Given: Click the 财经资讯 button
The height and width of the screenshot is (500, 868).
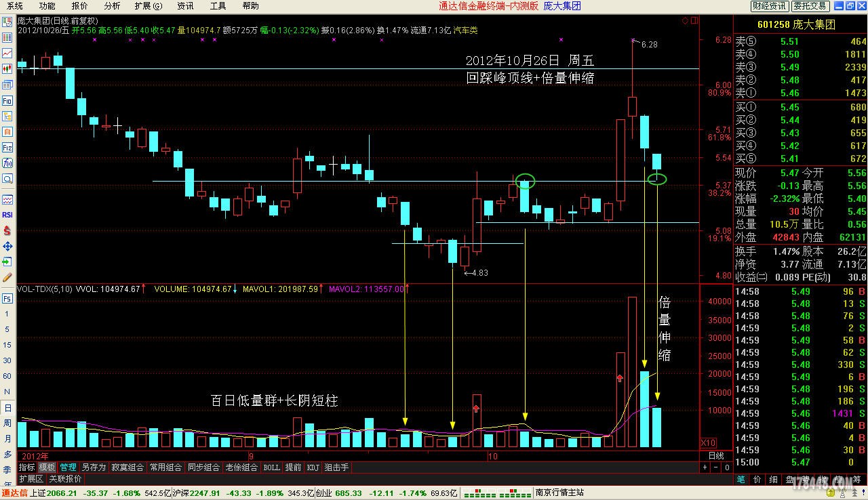Looking at the screenshot, I should [769, 6].
